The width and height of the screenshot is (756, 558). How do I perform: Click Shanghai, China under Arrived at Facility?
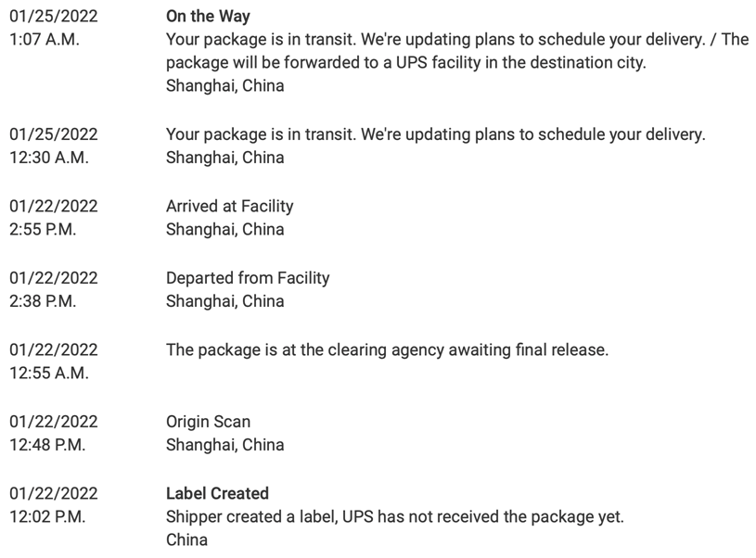click(224, 229)
